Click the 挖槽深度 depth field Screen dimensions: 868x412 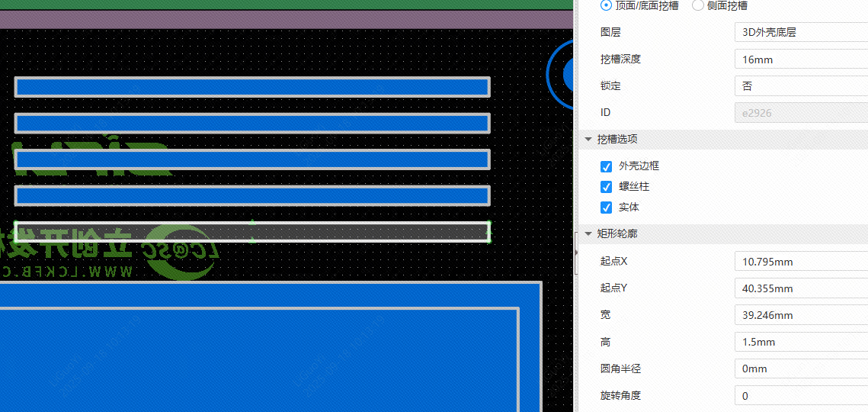(x=800, y=60)
